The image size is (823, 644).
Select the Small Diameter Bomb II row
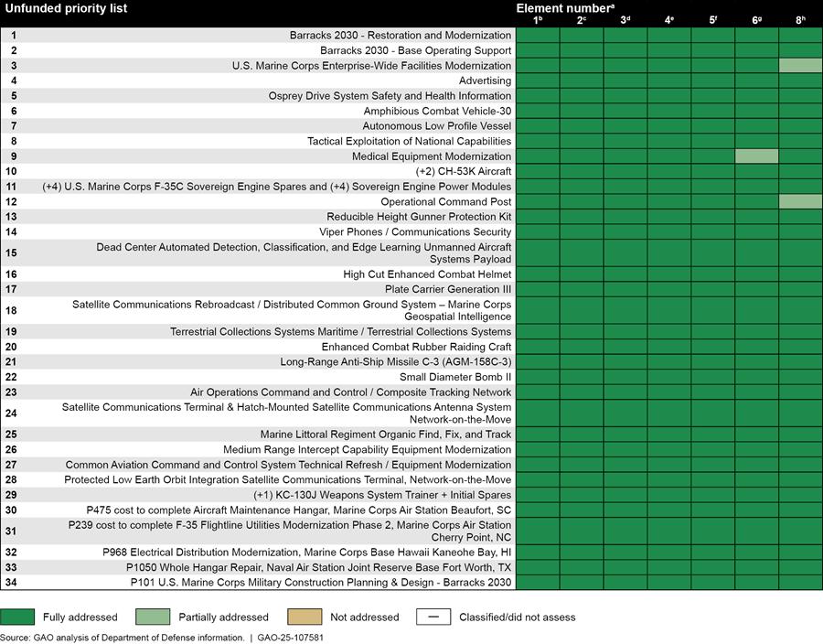(x=454, y=377)
